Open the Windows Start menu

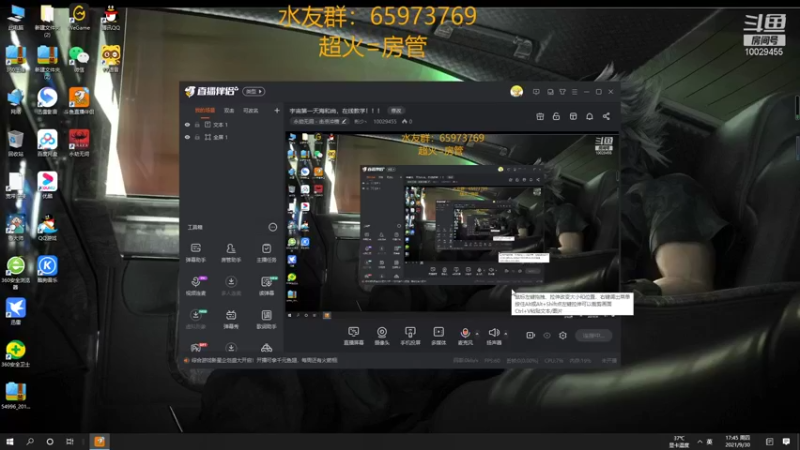click(x=10, y=441)
